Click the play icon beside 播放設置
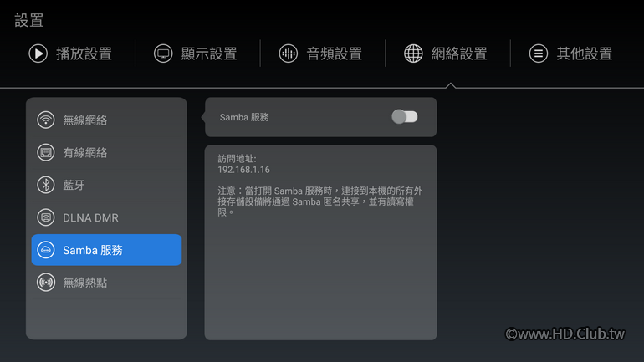This screenshot has height=362, width=644. coord(38,54)
